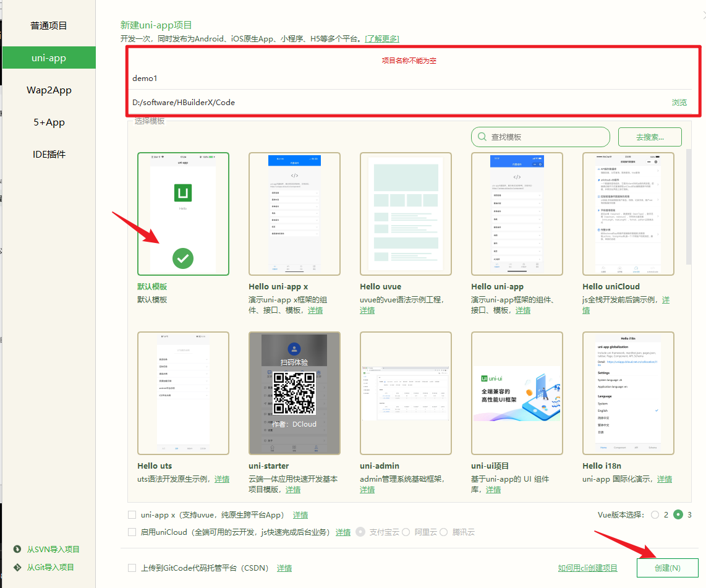Image resolution: width=706 pixels, height=588 pixels.
Task: Open 详情 link for uni-admin
Action: click(x=367, y=490)
